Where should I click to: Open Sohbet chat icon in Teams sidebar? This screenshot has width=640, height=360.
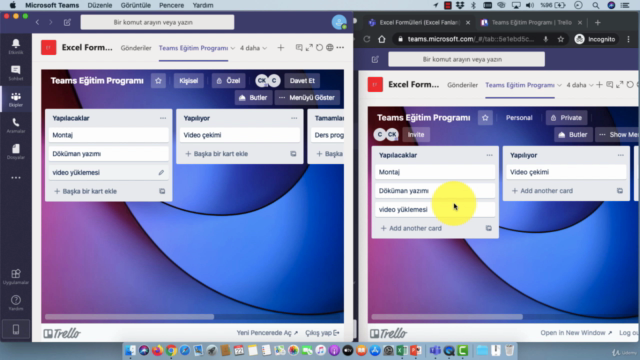coord(16,73)
